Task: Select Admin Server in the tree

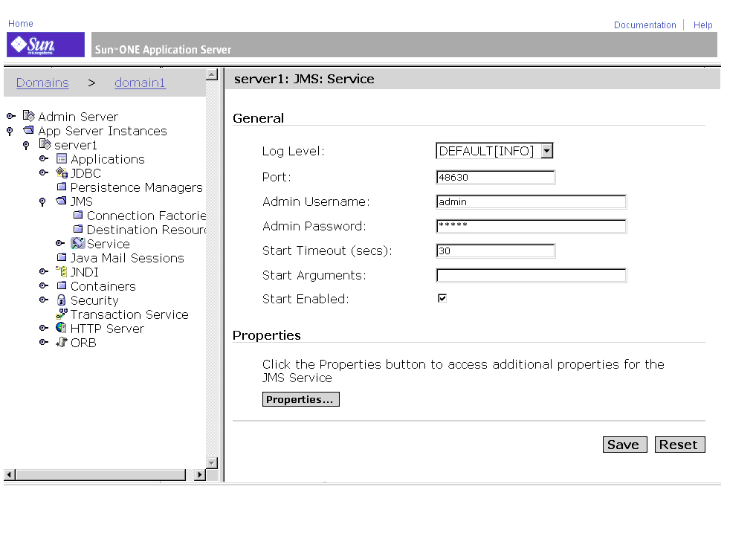Action: click(78, 117)
